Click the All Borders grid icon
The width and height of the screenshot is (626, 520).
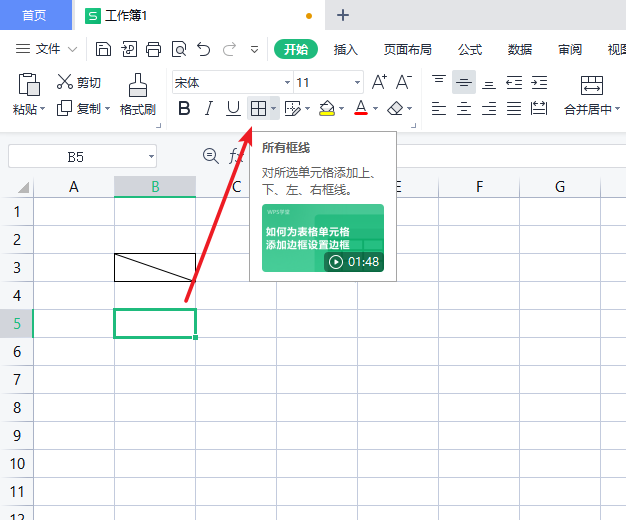click(258, 108)
